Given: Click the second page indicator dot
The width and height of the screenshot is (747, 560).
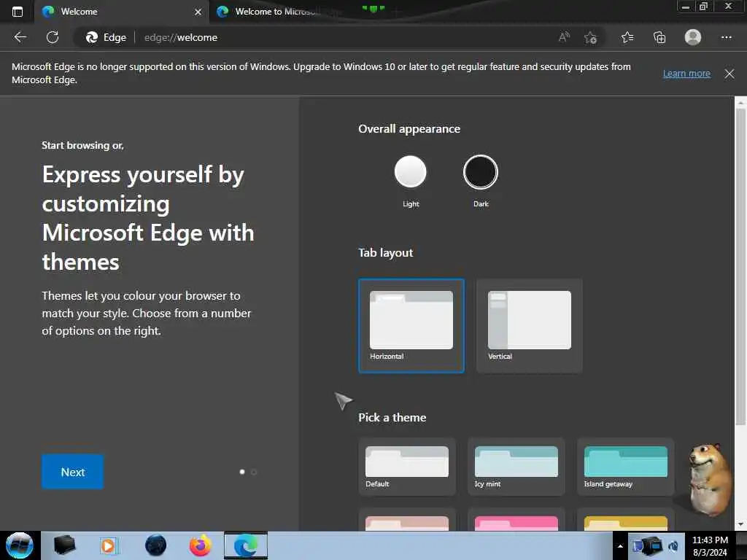Looking at the screenshot, I should pos(254,472).
